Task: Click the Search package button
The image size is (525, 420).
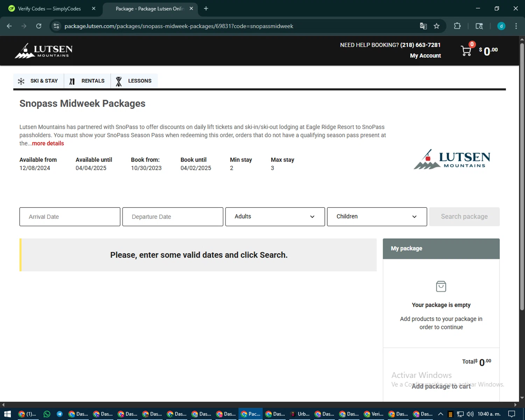Action: (464, 217)
